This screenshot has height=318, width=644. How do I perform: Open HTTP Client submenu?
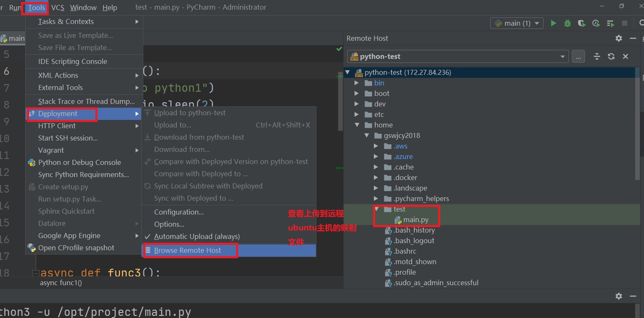pyautogui.click(x=84, y=126)
